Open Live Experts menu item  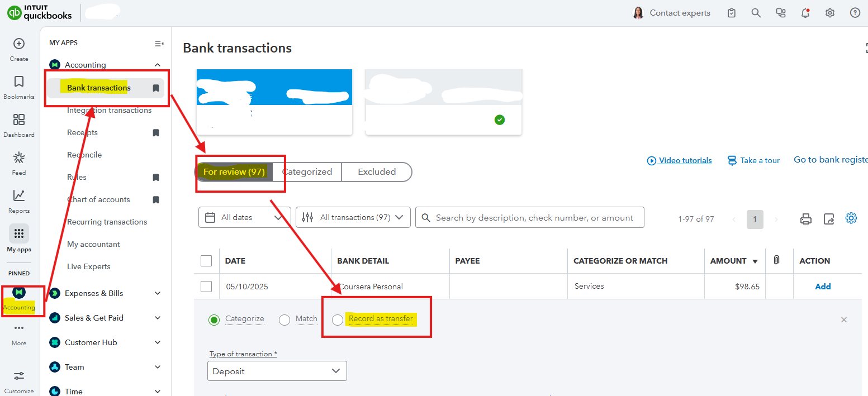(x=89, y=266)
